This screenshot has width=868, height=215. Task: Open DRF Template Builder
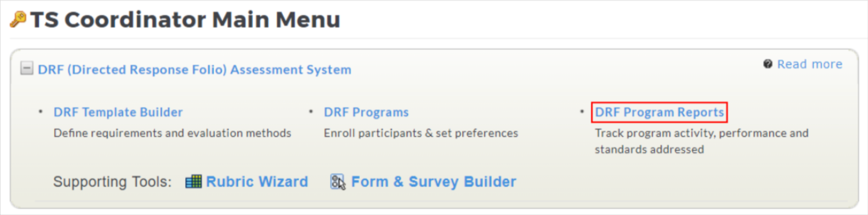(x=118, y=112)
